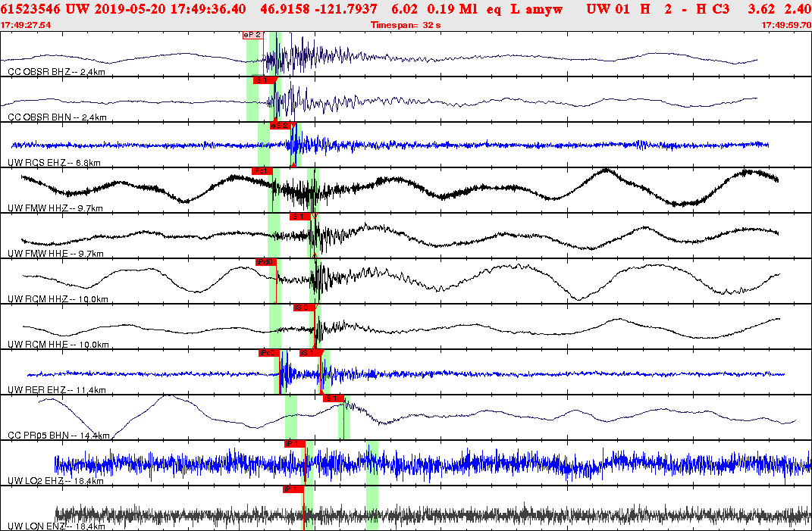Click the eS 2 phase flag on RCS EHZ
Viewport: 812px width, 531px height.
[x=279, y=127]
